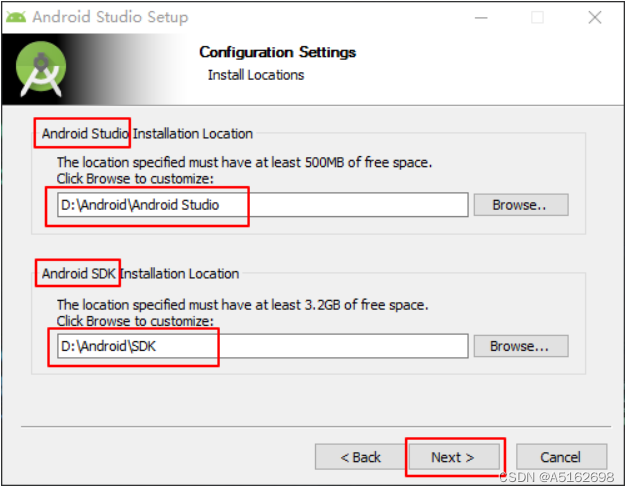Click the 'Configuration Settings' heading

(279, 53)
